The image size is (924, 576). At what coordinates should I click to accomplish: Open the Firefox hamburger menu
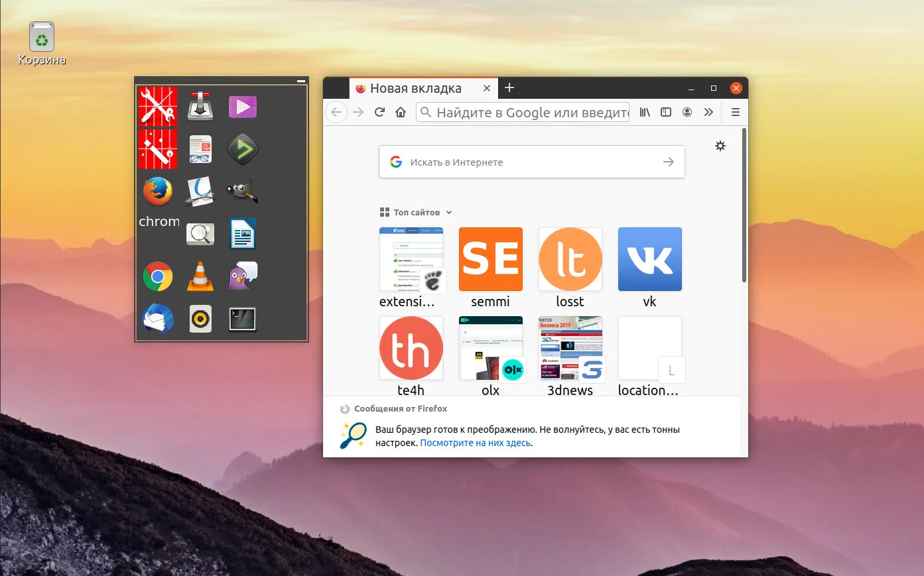[736, 112]
